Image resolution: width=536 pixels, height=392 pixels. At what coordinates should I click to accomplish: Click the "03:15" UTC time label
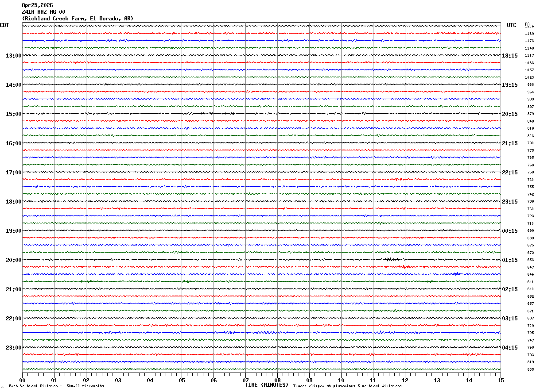[x=510, y=319]
